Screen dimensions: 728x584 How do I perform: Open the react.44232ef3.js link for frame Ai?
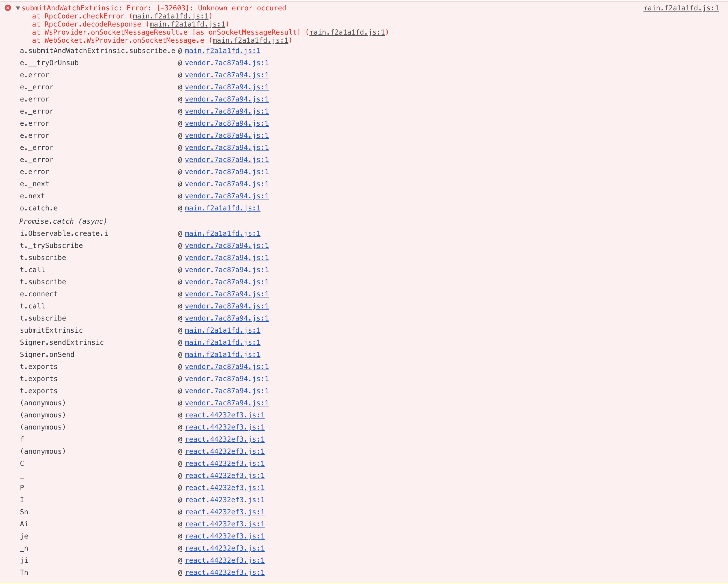225,525
